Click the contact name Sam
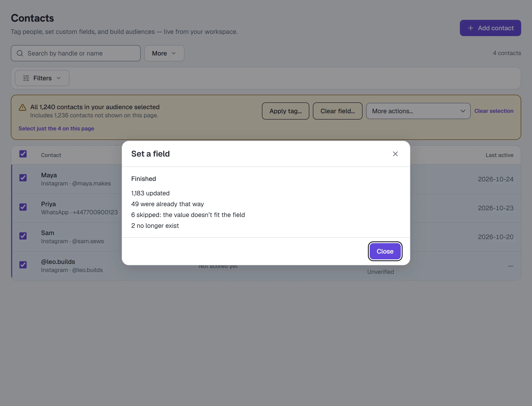 (x=48, y=233)
